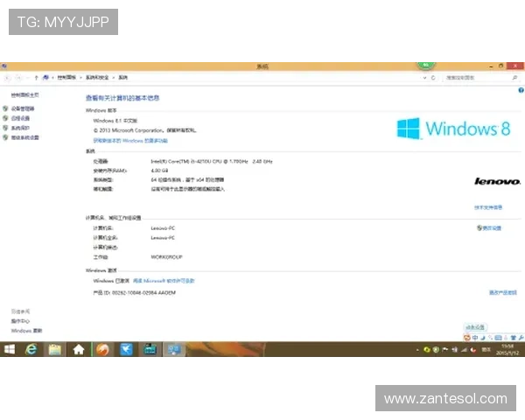Open the Action Center (操作中心) link

[20, 321]
